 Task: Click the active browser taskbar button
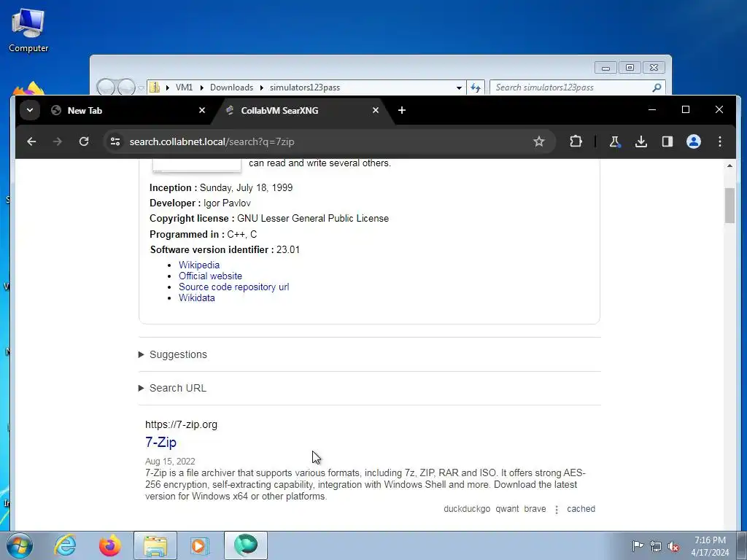click(x=246, y=545)
